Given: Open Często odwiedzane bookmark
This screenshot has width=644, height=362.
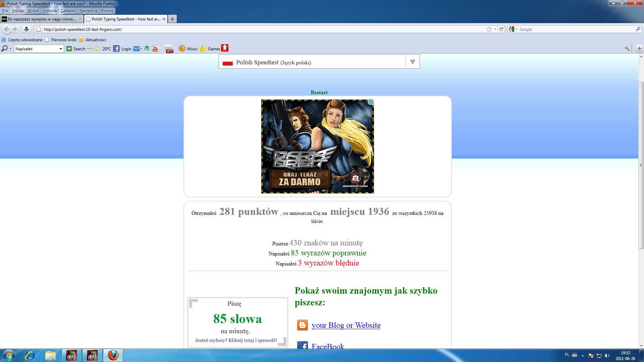Looking at the screenshot, I should tap(22, 40).
